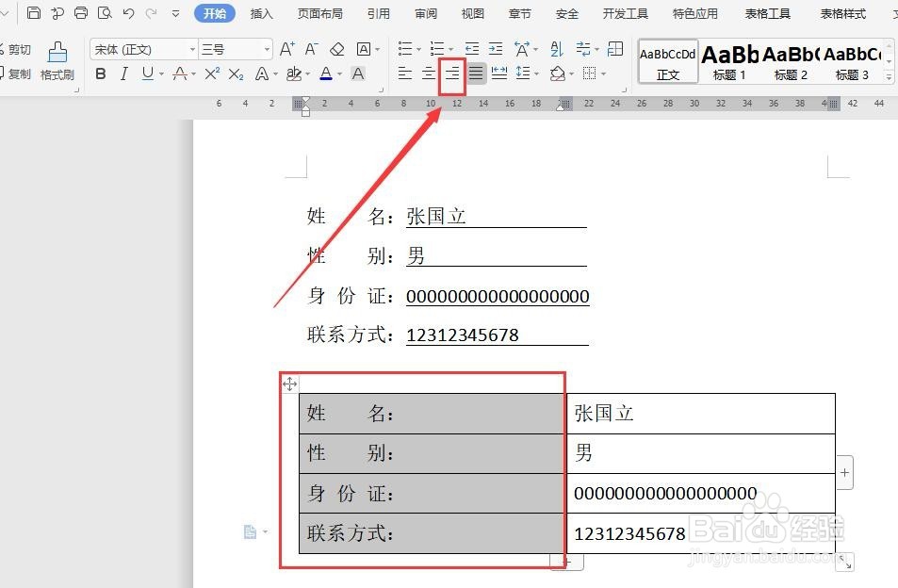Select the subscript icon
The height and width of the screenshot is (588, 898).
coord(236,73)
